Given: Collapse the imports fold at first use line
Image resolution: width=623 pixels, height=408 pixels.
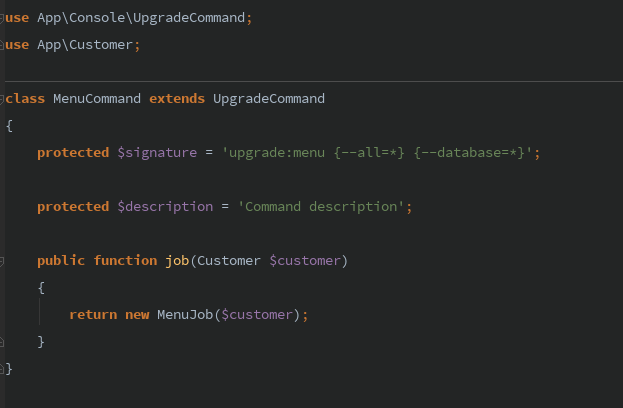Looking at the screenshot, I should [3, 19].
